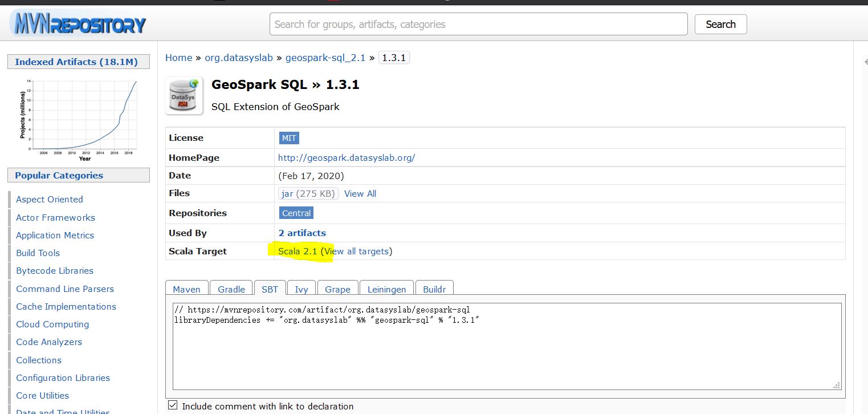Switch to the Ivy tab
Viewport: 868px width, 414px height.
point(301,289)
